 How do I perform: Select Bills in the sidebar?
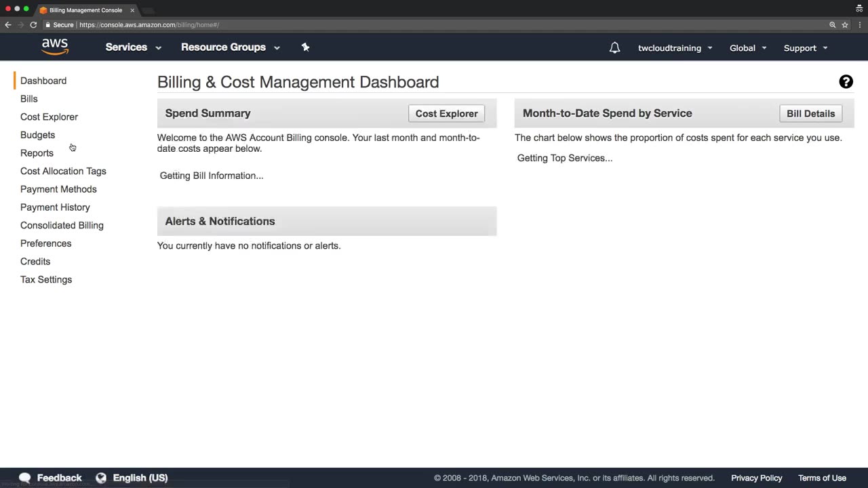29,99
